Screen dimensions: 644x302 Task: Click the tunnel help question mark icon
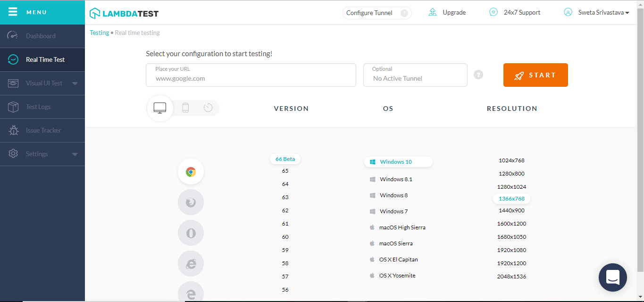coord(478,75)
